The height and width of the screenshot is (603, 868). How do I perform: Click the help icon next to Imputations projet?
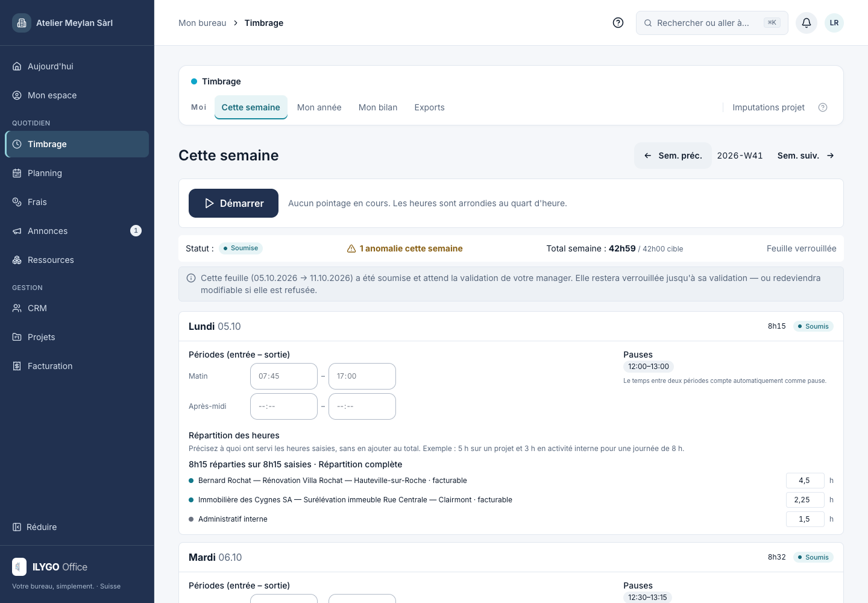pyautogui.click(x=823, y=107)
